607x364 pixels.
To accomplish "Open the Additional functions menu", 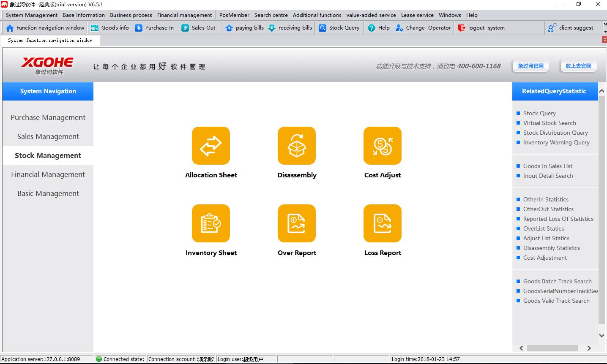I will [x=317, y=15].
